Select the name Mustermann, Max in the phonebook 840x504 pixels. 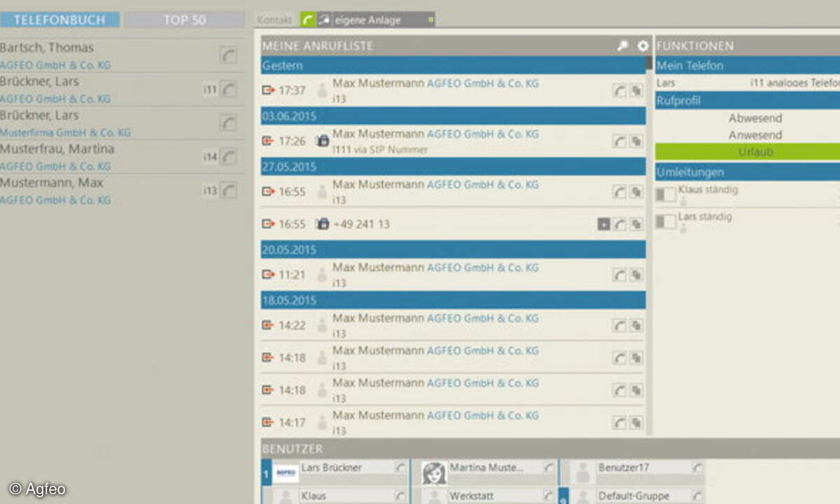click(x=52, y=183)
